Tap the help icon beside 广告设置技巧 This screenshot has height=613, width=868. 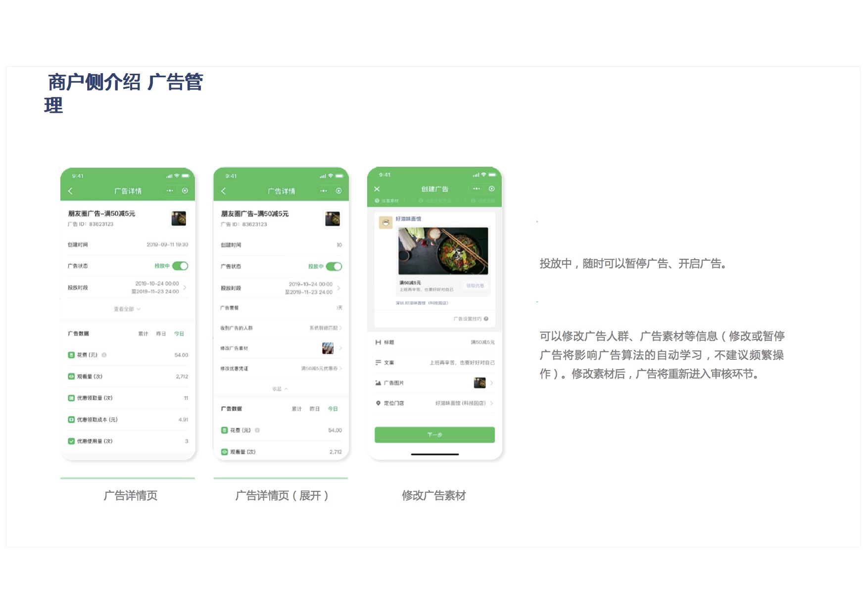[x=486, y=319]
